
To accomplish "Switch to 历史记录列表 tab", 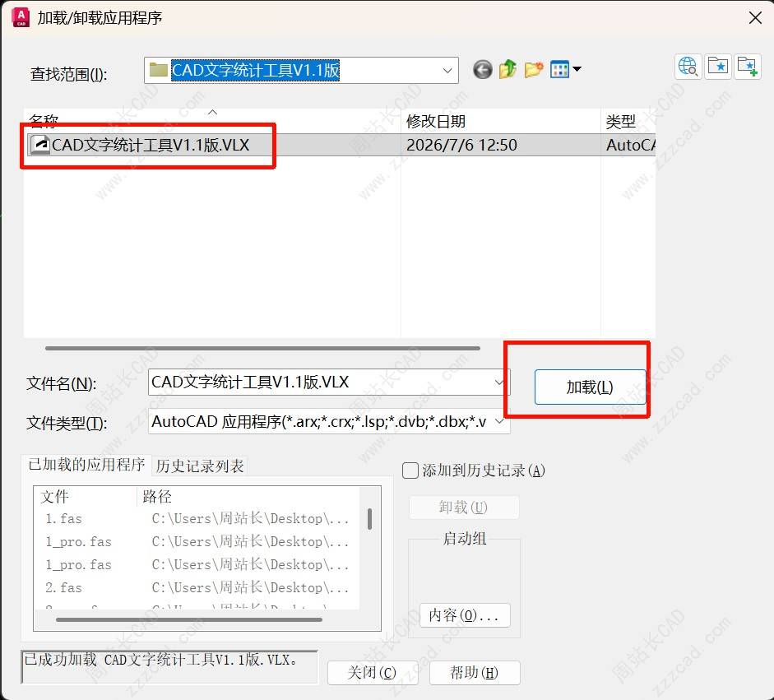I will click(x=200, y=466).
